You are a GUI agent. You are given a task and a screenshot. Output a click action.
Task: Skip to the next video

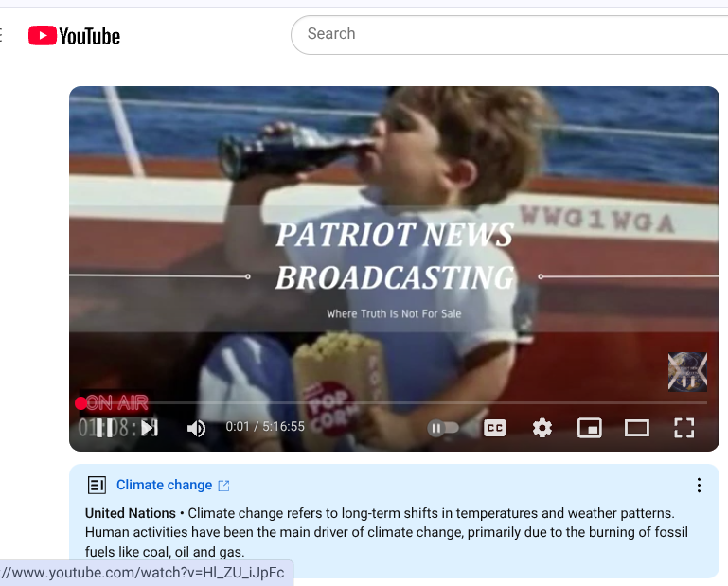(x=150, y=428)
